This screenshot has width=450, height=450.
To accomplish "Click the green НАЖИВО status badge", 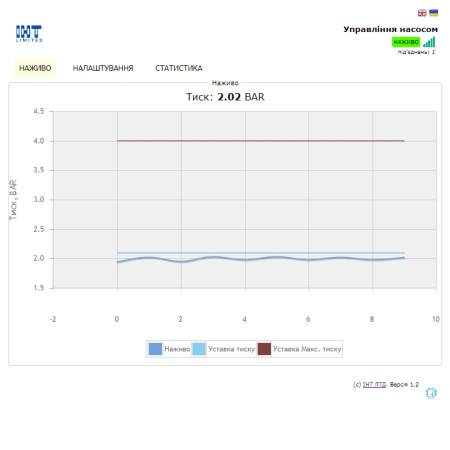I will pos(406,42).
